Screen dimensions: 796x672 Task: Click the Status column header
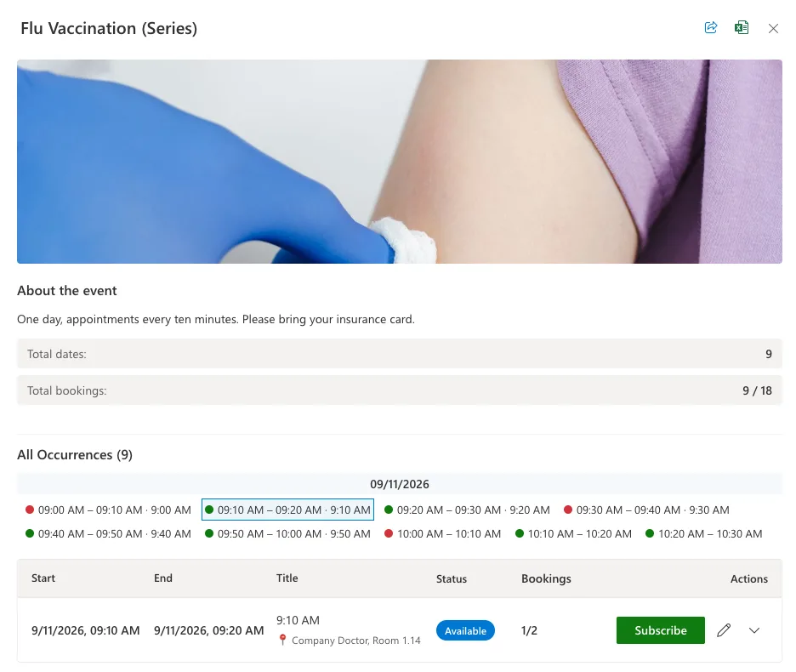click(452, 578)
